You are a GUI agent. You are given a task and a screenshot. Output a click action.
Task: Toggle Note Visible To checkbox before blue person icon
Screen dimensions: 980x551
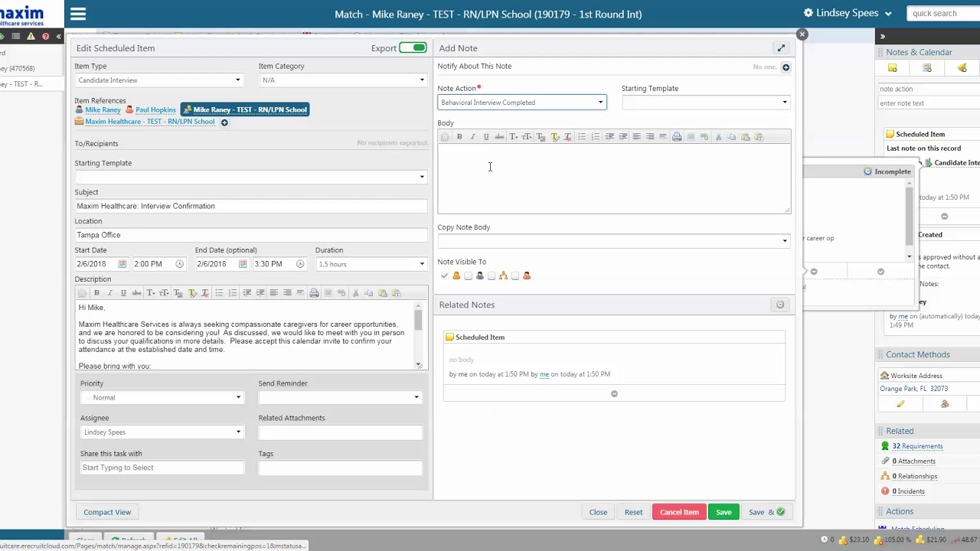[x=469, y=276]
